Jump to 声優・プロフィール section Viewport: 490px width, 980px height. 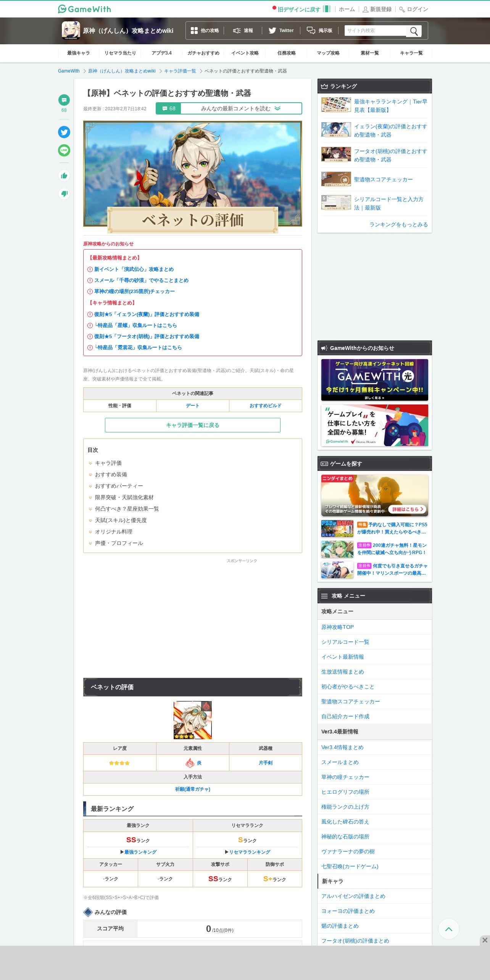pyautogui.click(x=119, y=543)
